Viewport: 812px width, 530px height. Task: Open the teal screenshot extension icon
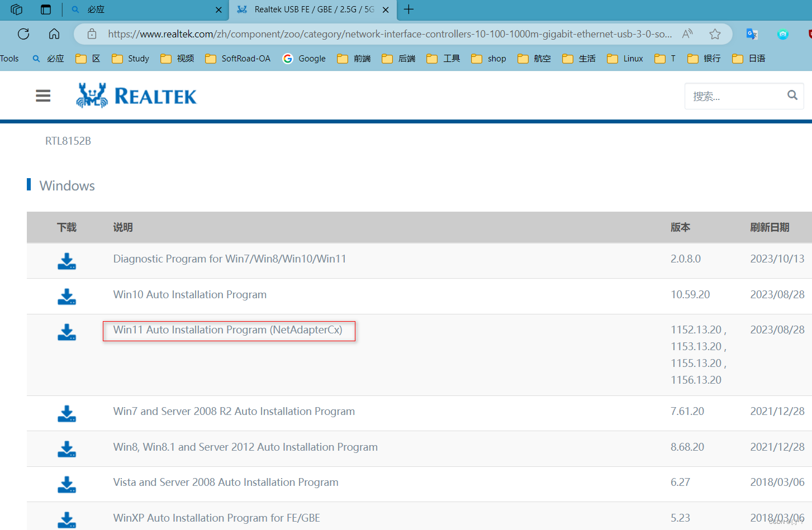(x=783, y=34)
